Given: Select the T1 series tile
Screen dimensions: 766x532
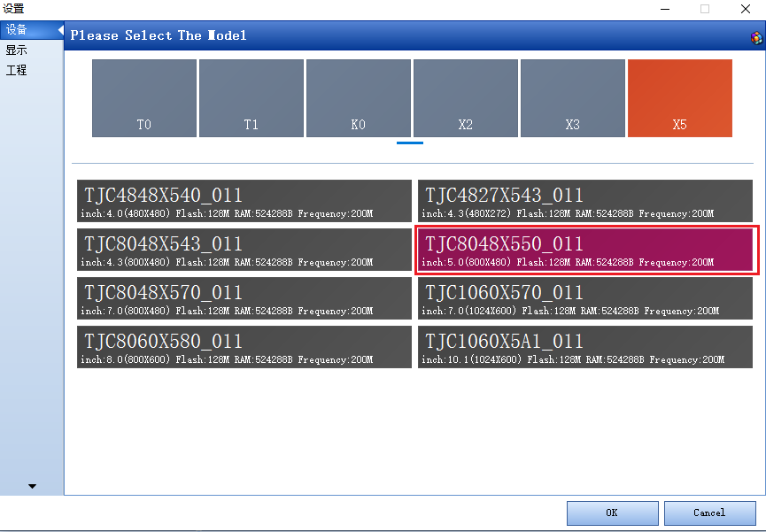Looking at the screenshot, I should 251,98.
